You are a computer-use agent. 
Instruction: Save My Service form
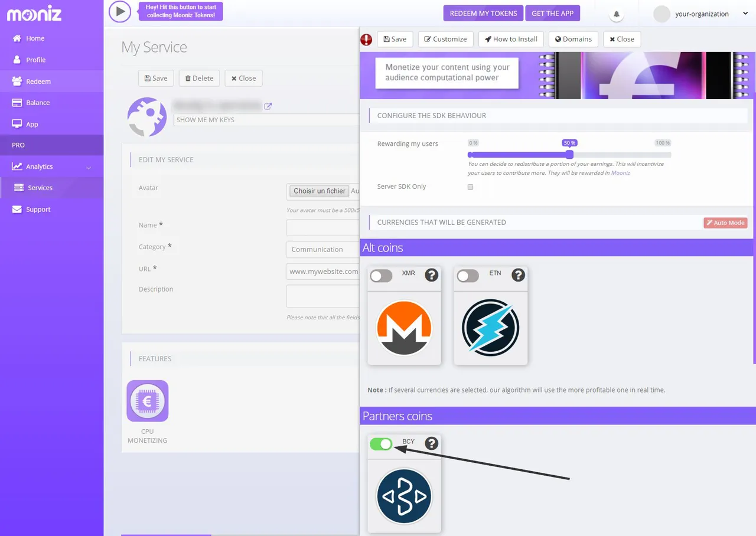156,78
